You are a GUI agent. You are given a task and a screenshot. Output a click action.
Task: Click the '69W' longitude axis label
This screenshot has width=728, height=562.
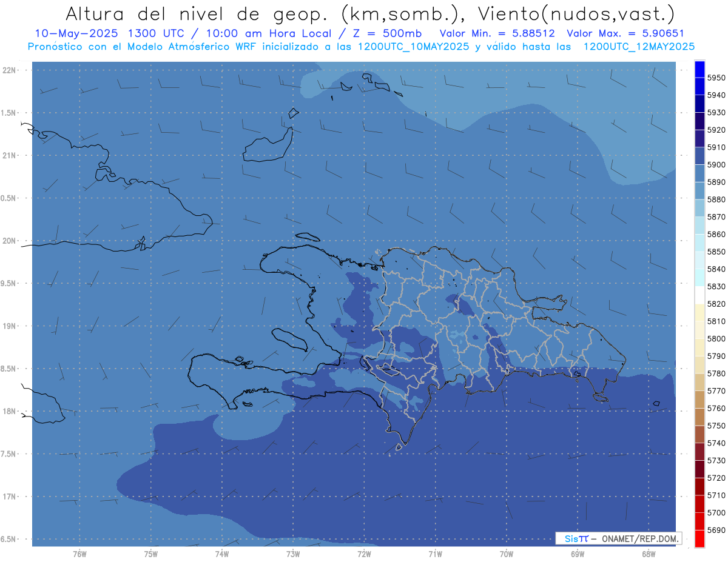tap(578, 554)
